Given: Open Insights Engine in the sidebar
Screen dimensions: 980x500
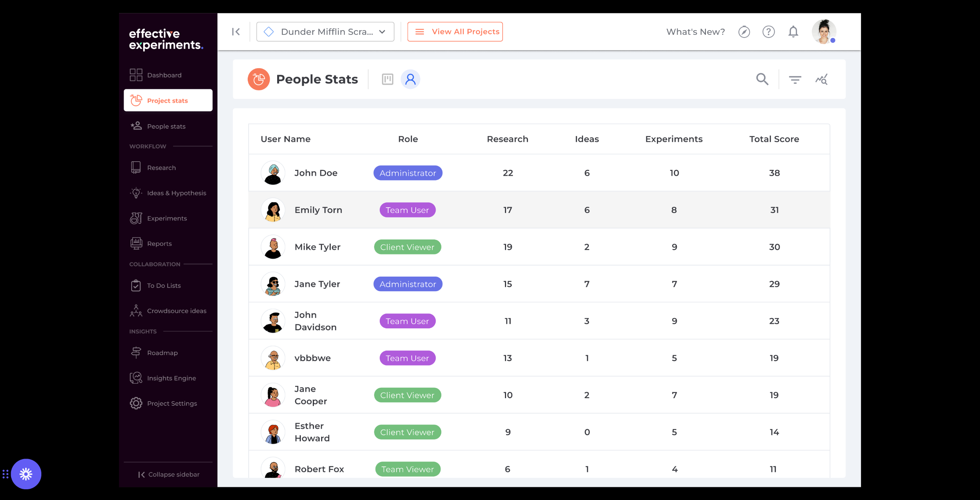Looking at the screenshot, I should pos(171,378).
